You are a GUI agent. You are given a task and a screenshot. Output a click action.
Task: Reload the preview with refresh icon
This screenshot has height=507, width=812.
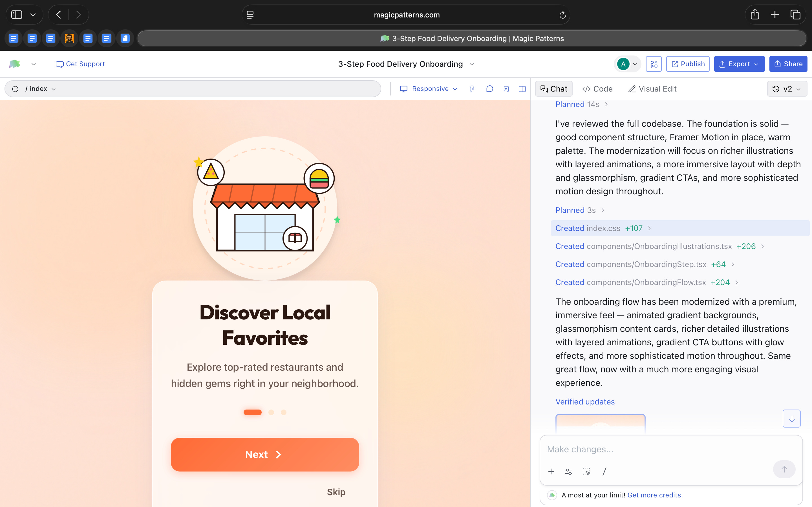point(15,89)
